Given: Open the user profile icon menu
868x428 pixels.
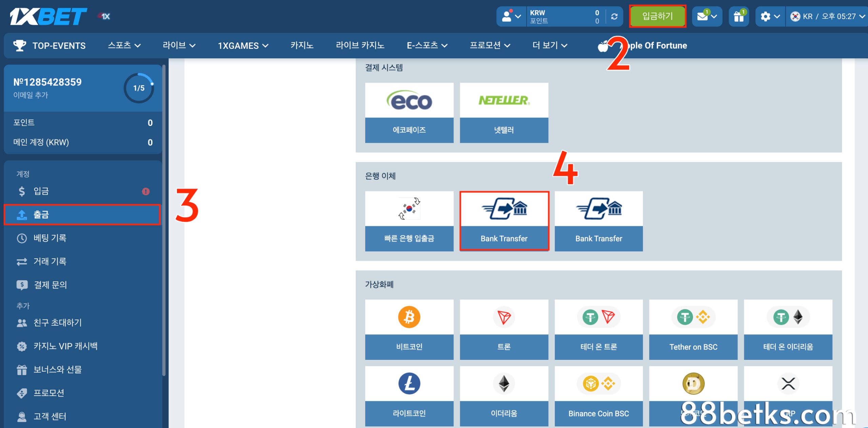Looking at the screenshot, I should (x=511, y=16).
